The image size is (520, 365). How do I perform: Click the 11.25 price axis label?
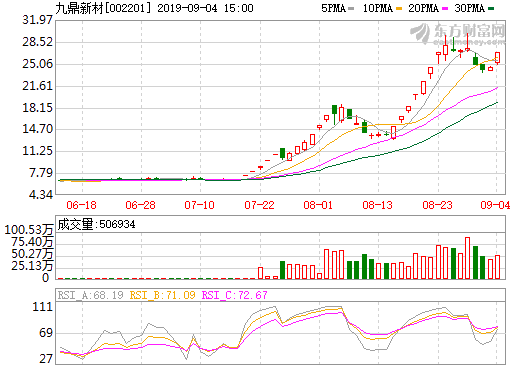[37, 151]
